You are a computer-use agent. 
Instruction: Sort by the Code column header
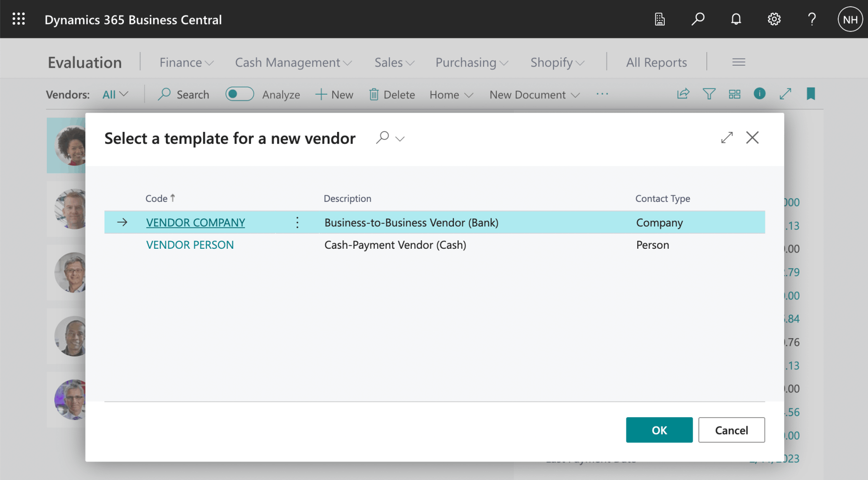pyautogui.click(x=157, y=199)
